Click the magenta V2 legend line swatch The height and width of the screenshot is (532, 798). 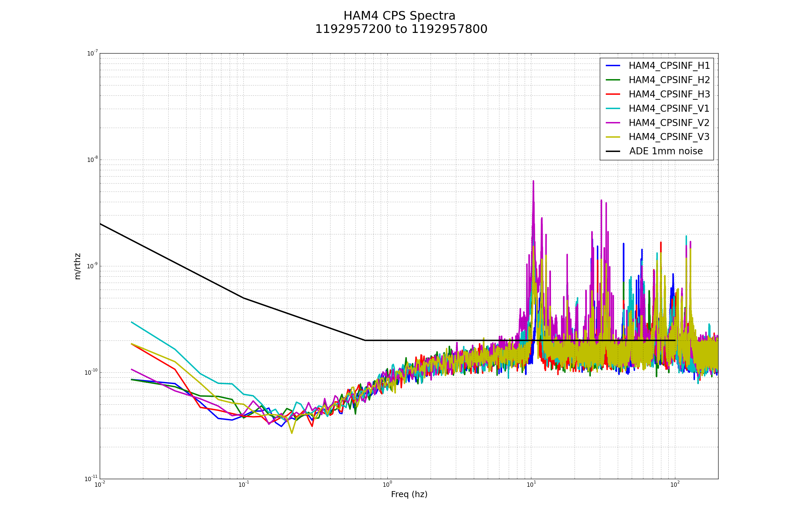click(x=613, y=122)
